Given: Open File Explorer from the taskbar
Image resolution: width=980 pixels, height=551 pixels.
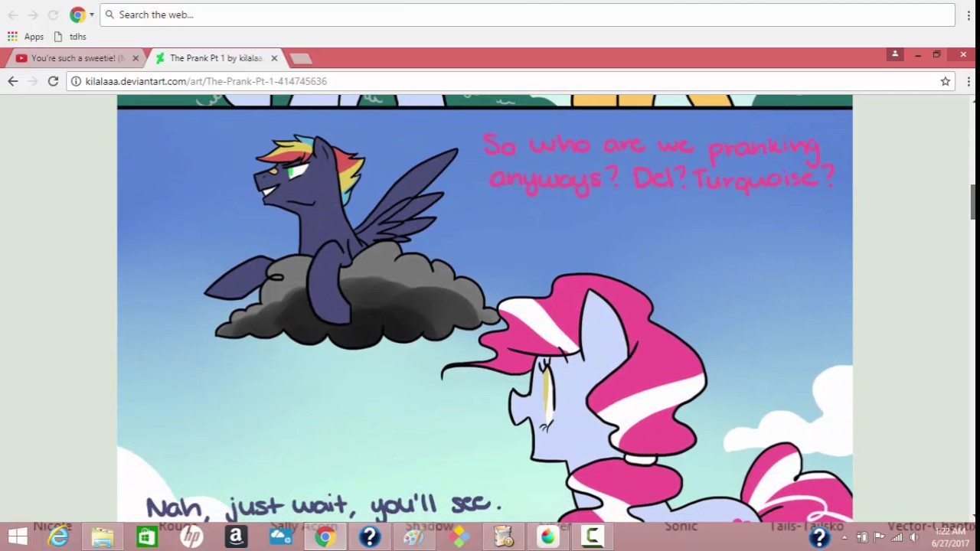Looking at the screenshot, I should [x=103, y=537].
